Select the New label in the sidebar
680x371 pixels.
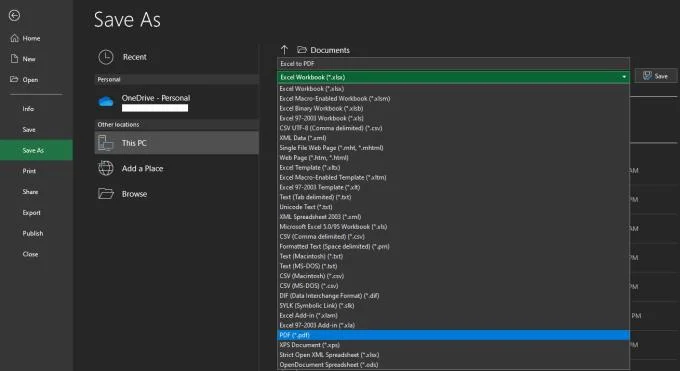pos(29,59)
